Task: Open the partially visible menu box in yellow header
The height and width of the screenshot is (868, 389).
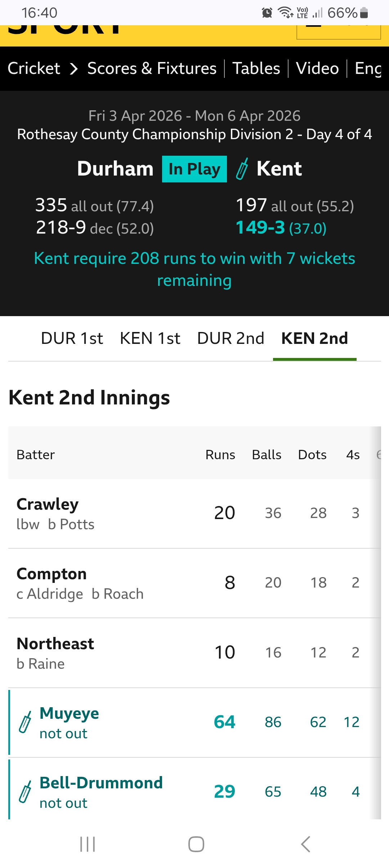Action: [x=338, y=32]
